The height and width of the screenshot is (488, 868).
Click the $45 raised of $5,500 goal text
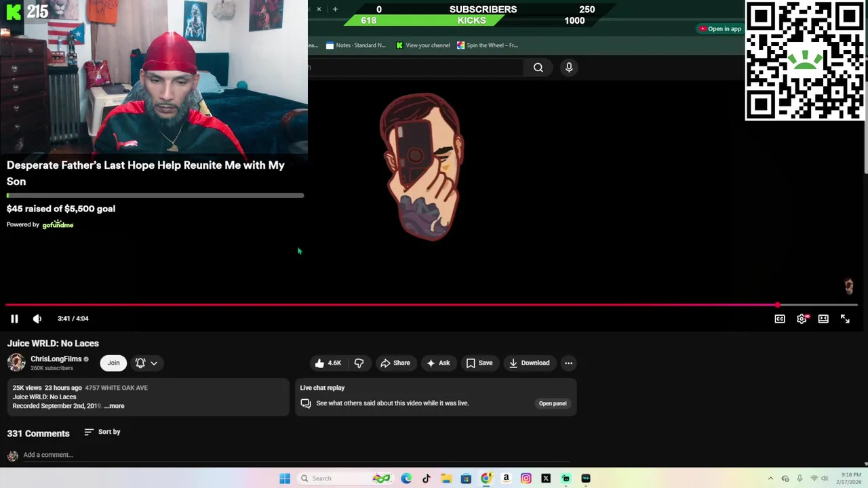61,209
